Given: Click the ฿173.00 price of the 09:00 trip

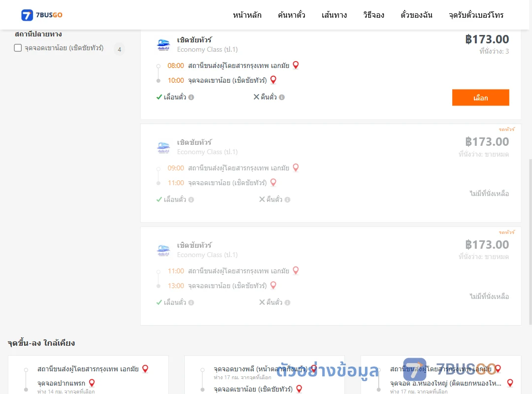Looking at the screenshot, I should (487, 142).
